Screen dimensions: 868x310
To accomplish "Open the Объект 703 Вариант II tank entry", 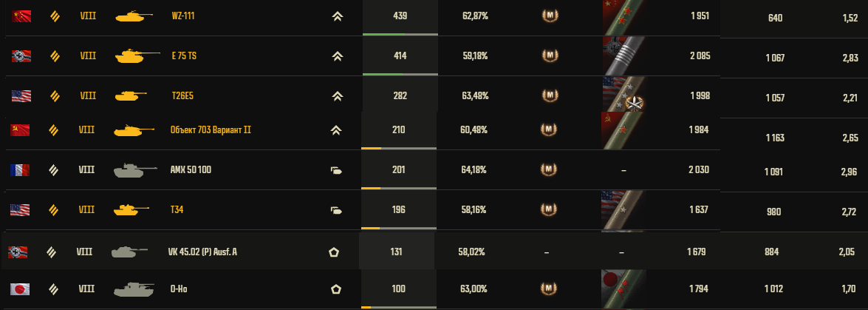I will pos(211,130).
